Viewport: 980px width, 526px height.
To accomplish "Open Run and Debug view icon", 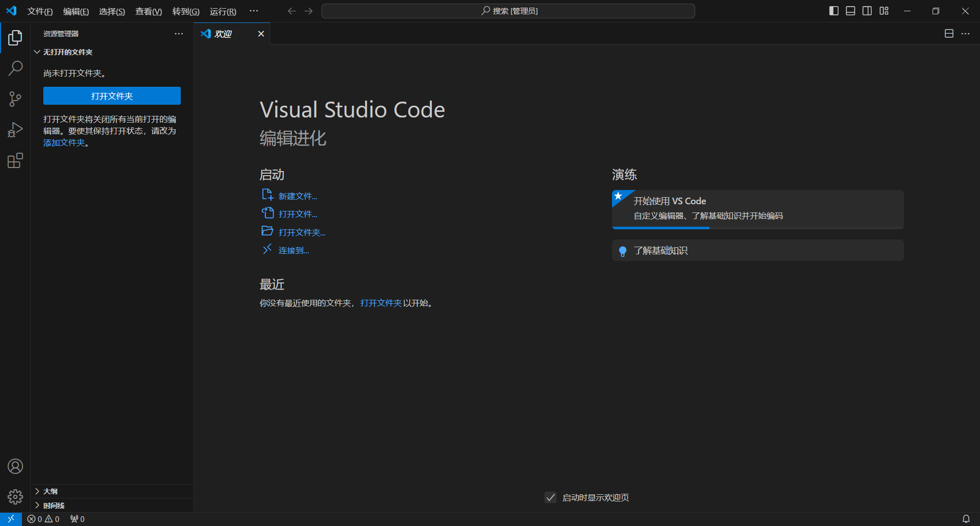I will click(x=15, y=130).
